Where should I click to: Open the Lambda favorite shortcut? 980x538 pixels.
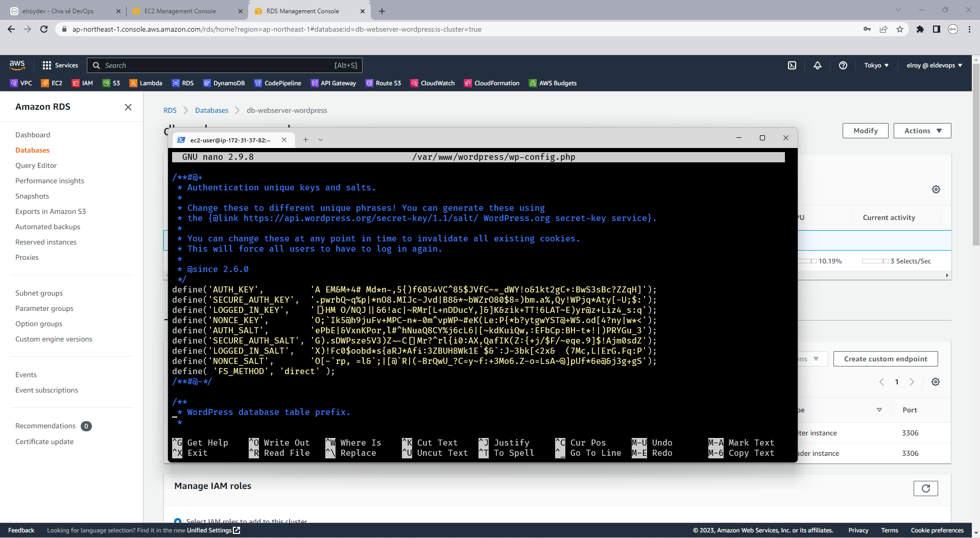pos(146,83)
